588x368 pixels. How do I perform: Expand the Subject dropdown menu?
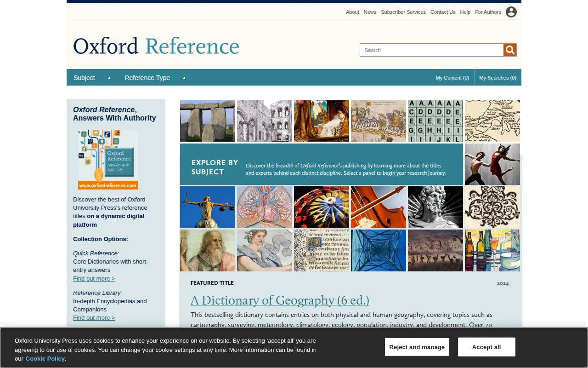(92, 78)
